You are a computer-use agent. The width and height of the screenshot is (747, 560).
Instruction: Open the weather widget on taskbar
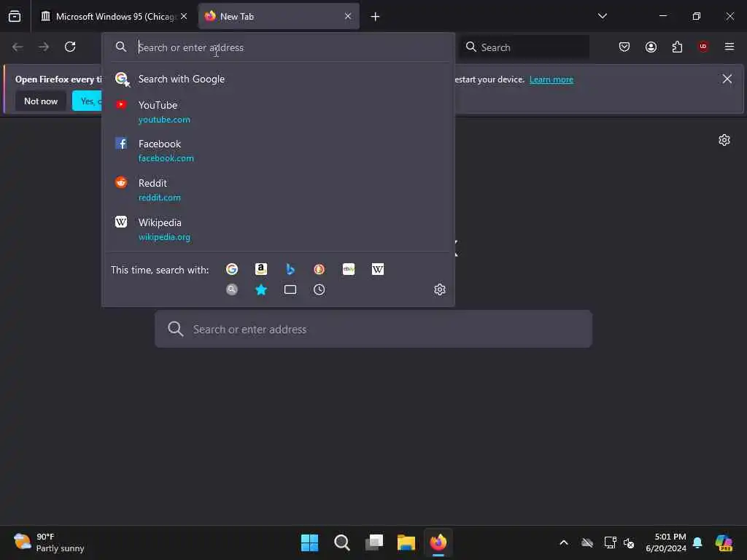(x=49, y=542)
